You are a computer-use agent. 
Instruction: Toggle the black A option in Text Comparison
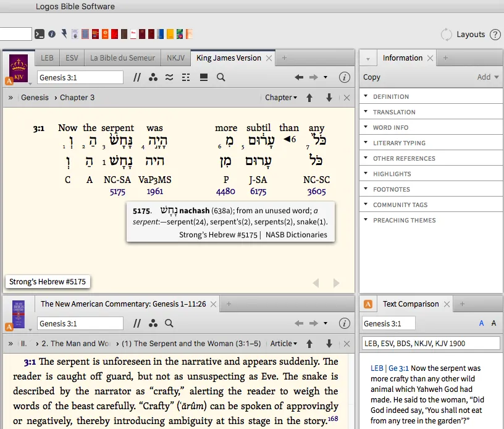click(493, 323)
